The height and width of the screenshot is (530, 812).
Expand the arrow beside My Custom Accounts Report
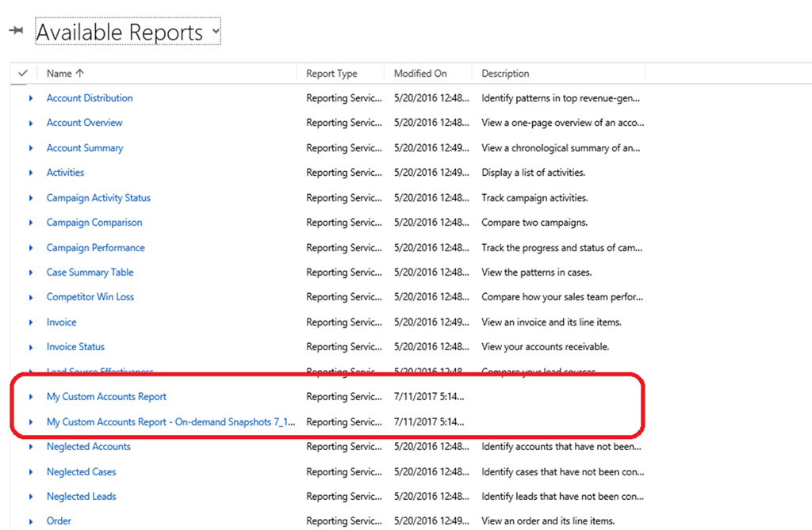click(31, 397)
